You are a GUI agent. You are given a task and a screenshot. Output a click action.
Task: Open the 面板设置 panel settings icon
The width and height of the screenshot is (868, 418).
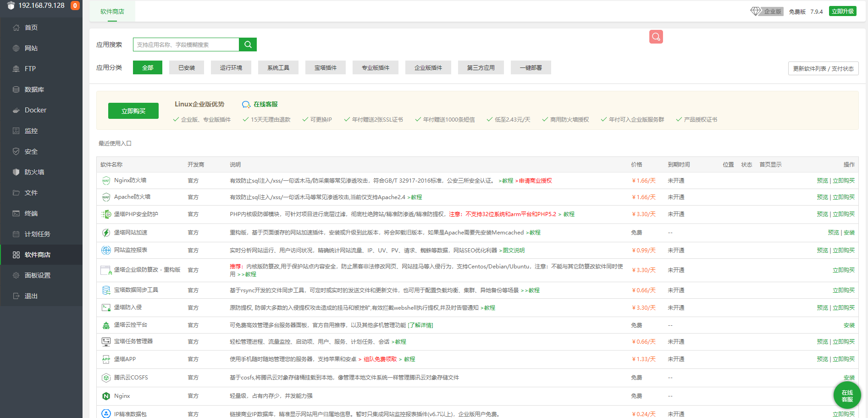[16, 275]
